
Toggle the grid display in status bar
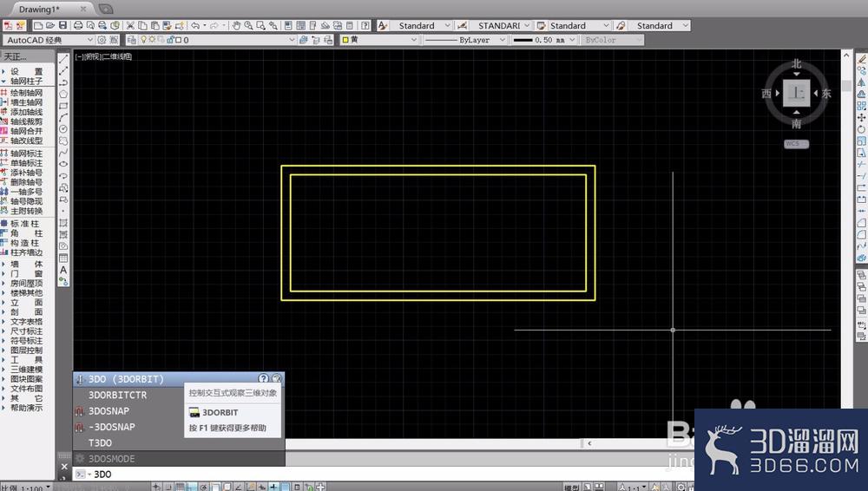[x=180, y=488]
